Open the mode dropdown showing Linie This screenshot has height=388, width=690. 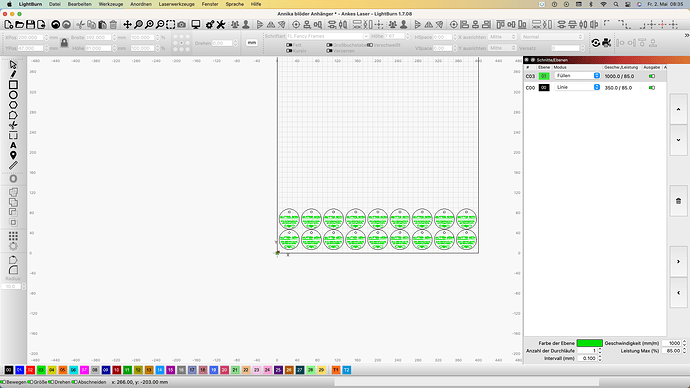tap(577, 87)
